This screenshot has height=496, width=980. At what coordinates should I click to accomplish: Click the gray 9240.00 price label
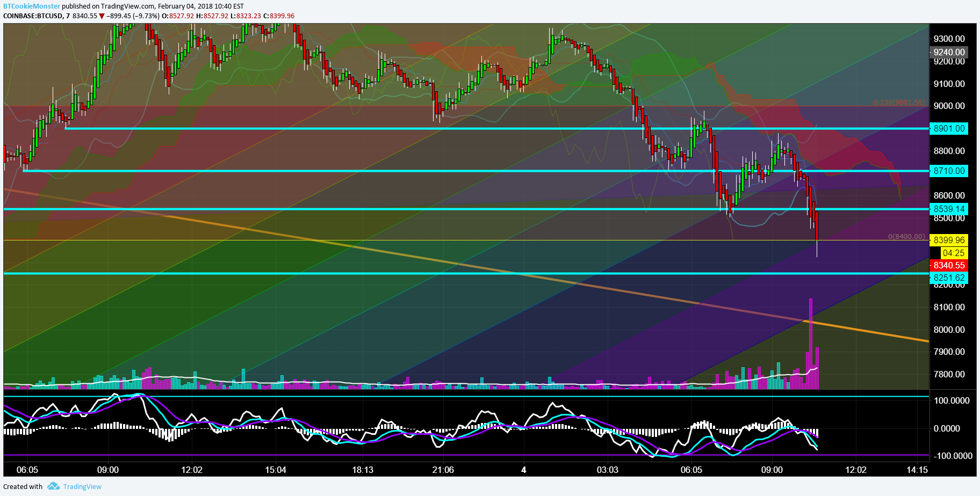coord(949,52)
